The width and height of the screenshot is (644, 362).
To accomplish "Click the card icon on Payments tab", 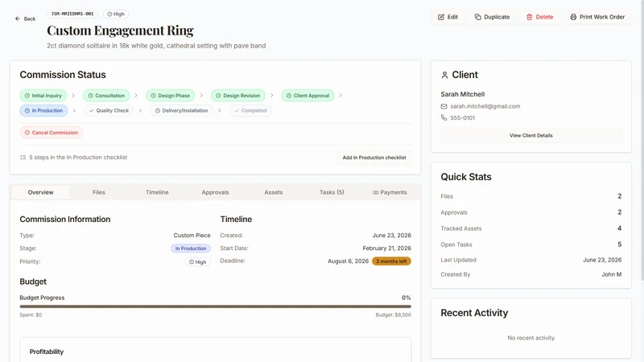I will (375, 192).
